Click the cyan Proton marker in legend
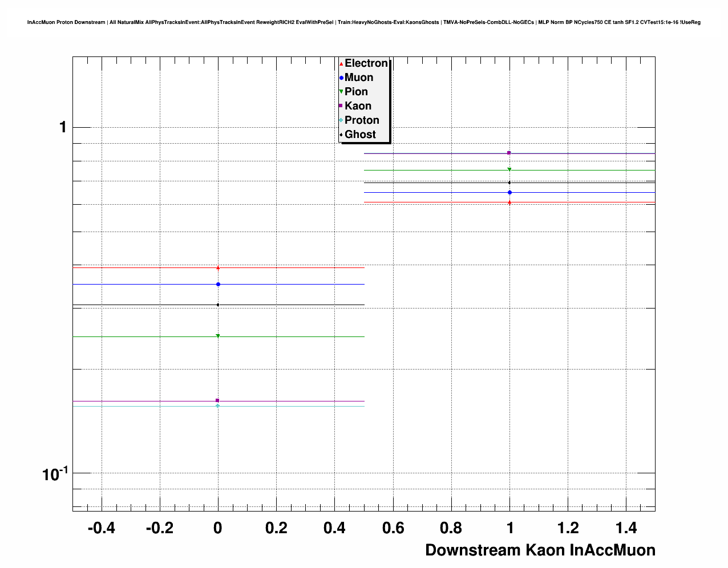Screen dimensions: 728x568 [341, 120]
